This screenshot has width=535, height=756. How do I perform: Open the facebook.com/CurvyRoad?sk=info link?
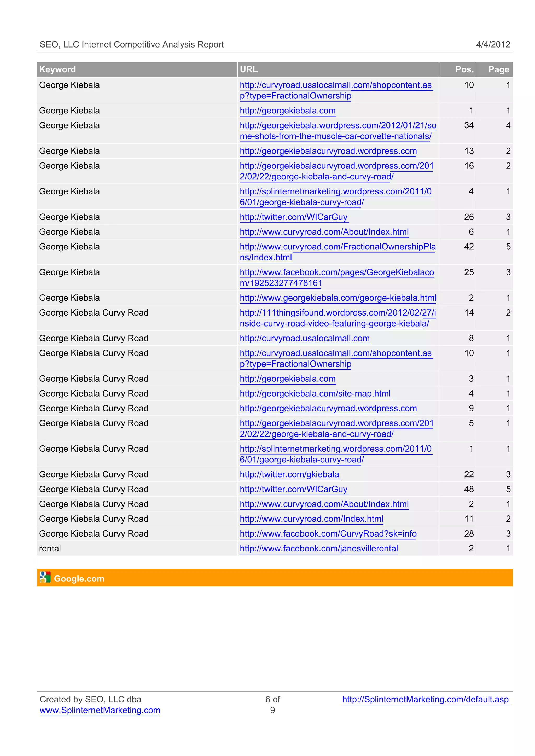(x=328, y=534)
